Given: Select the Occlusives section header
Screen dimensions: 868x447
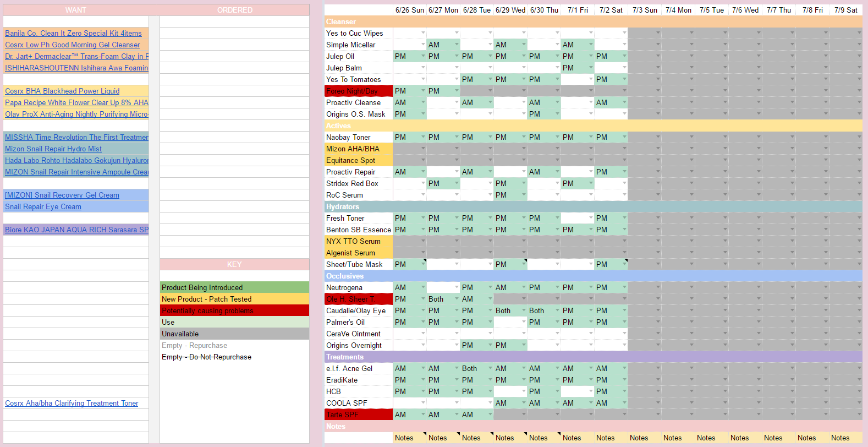Looking at the screenshot, I should 594,276.
